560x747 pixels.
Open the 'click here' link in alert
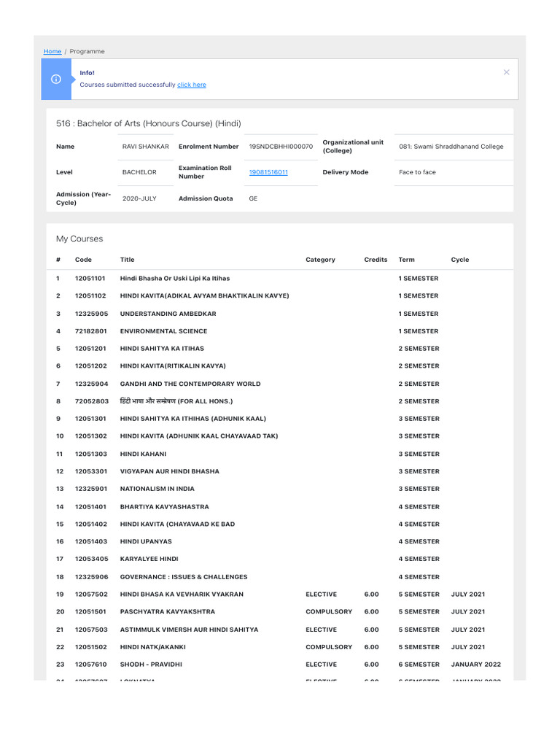pyautogui.click(x=191, y=85)
